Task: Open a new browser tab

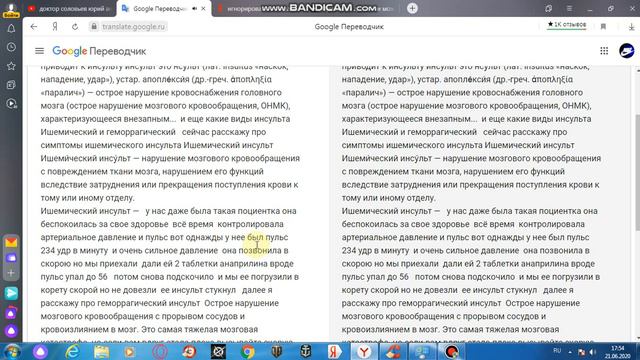Action: point(412,8)
